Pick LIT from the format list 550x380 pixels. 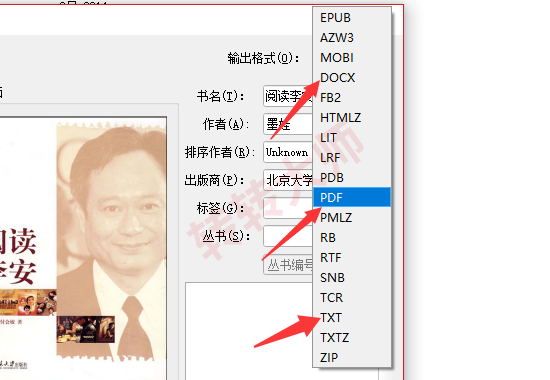point(352,138)
